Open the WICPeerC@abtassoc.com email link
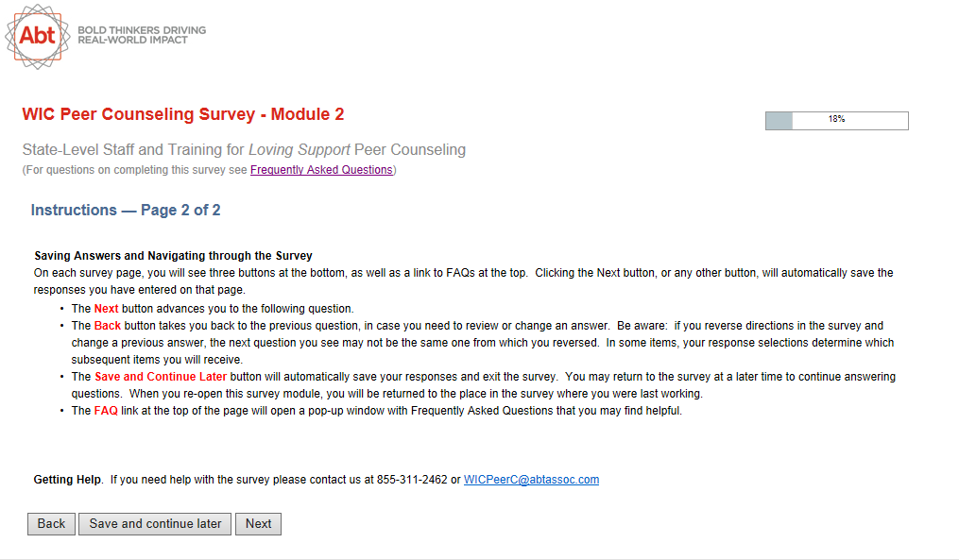The height and width of the screenshot is (560, 959). (531, 480)
